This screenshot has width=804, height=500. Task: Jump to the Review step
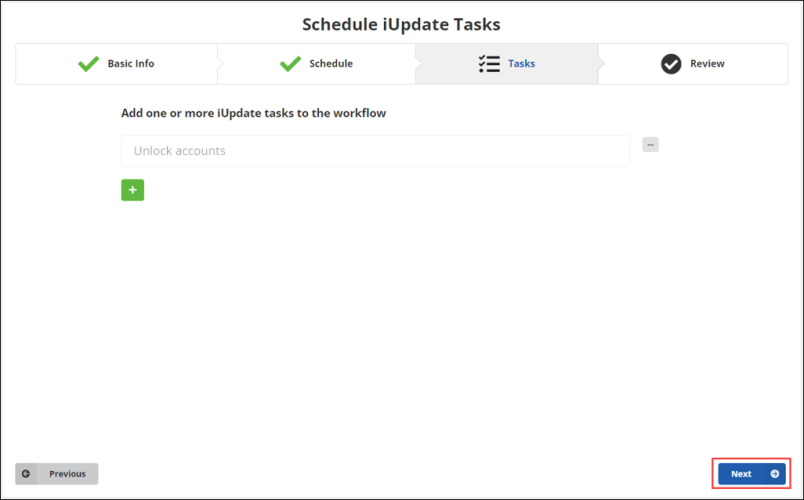[x=707, y=64]
